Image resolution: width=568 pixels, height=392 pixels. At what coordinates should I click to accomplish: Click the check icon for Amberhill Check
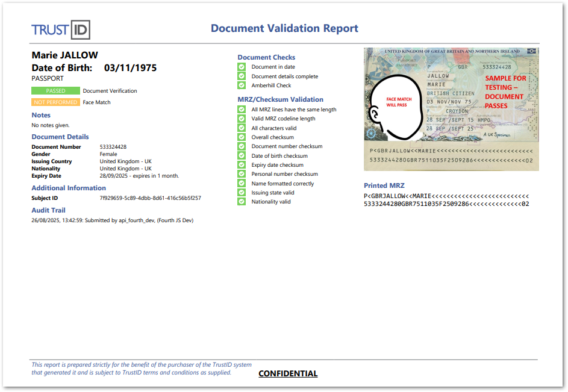(x=242, y=86)
